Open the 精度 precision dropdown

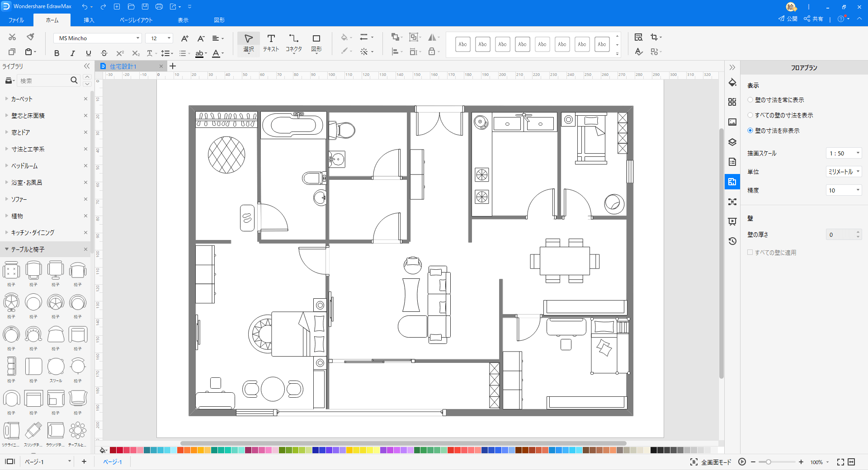tap(844, 190)
